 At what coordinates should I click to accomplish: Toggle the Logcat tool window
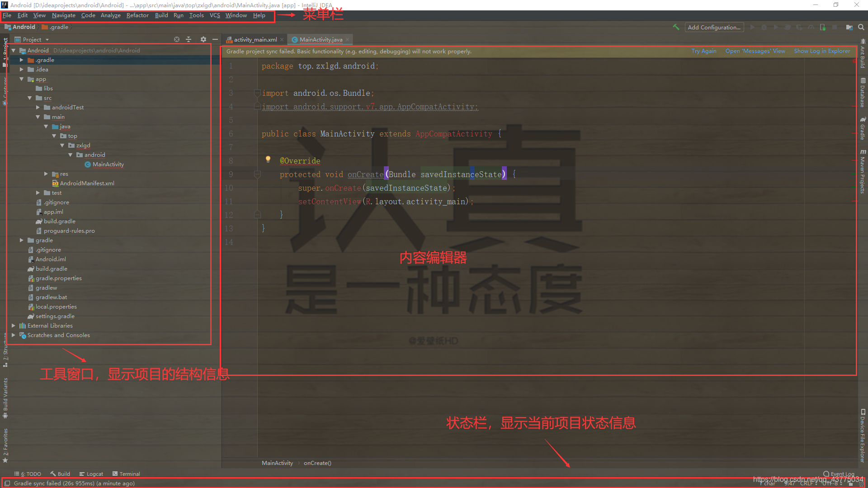click(91, 474)
